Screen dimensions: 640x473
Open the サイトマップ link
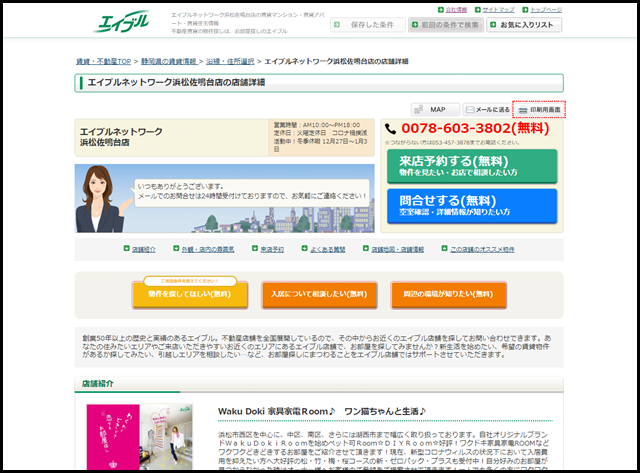[498, 10]
